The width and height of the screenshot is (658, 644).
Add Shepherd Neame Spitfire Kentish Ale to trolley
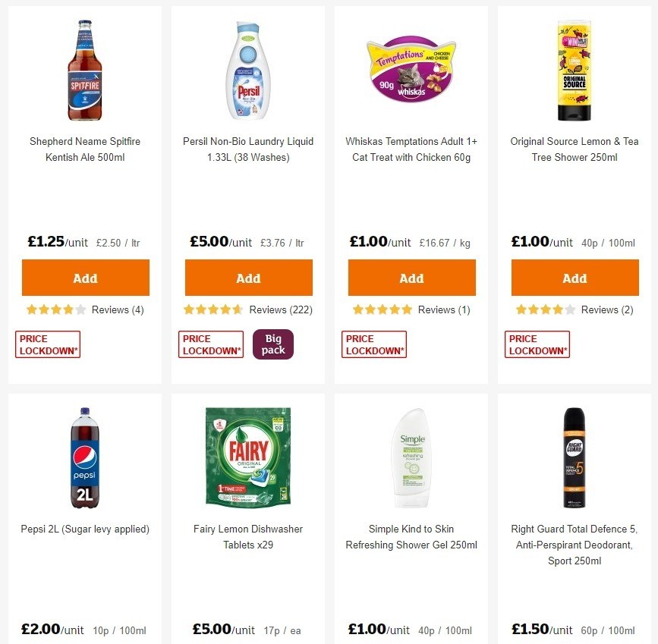pyautogui.click(x=85, y=278)
